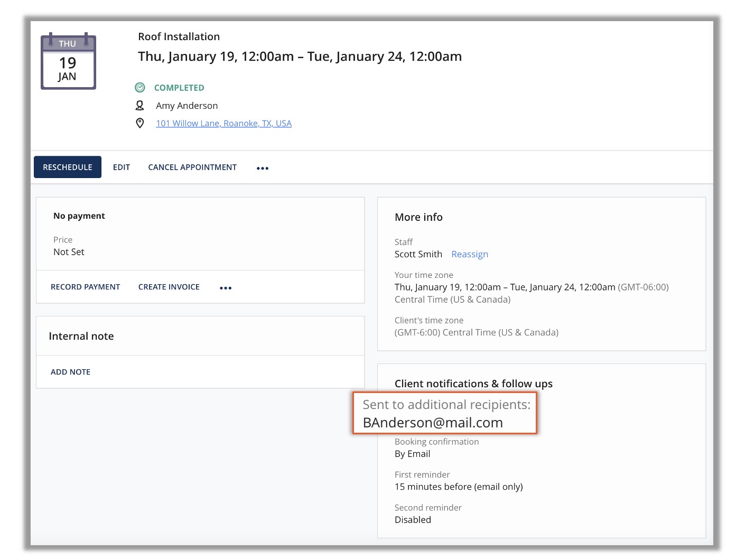The height and width of the screenshot is (560, 745).
Task: Click the Client notifications & follow ups heading
Action: click(473, 384)
